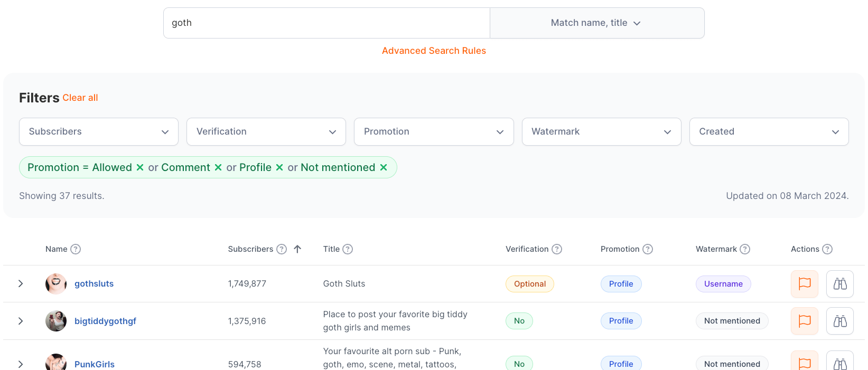The height and width of the screenshot is (370, 868).
Task: Click the flag icon for bigtiddygothgf row
Action: [804, 321]
